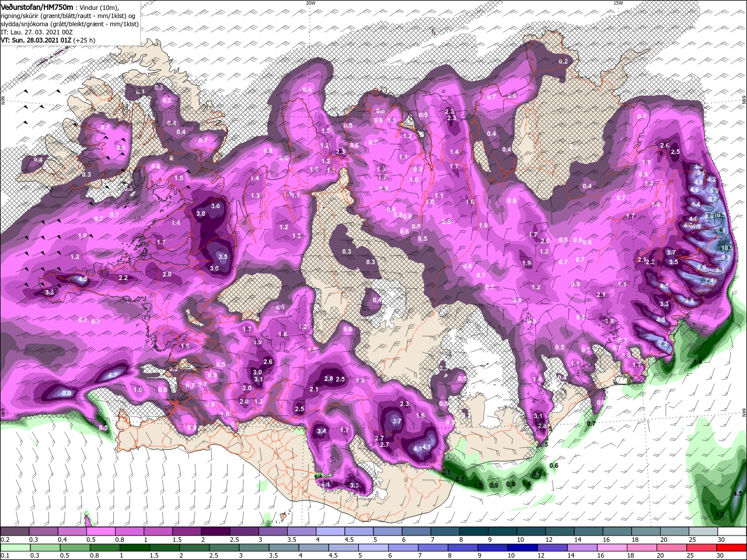Click the 'rigning/skúrir' legend description line
The image size is (747, 560).
click(68, 15)
